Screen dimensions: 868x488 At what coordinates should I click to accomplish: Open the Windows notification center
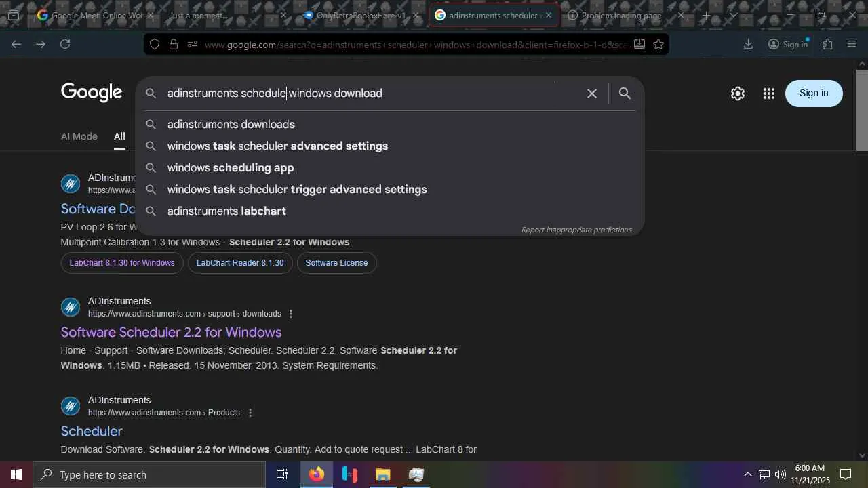point(846,474)
